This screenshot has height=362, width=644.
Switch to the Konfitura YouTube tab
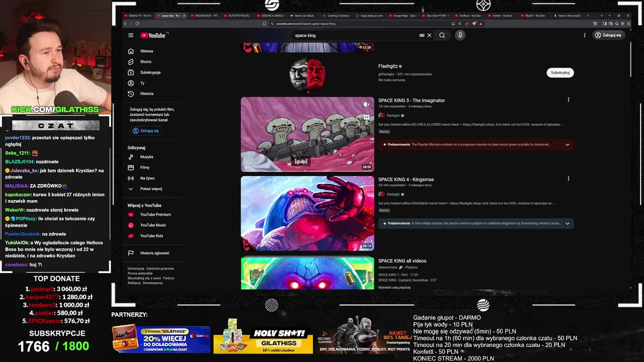[x=469, y=16]
